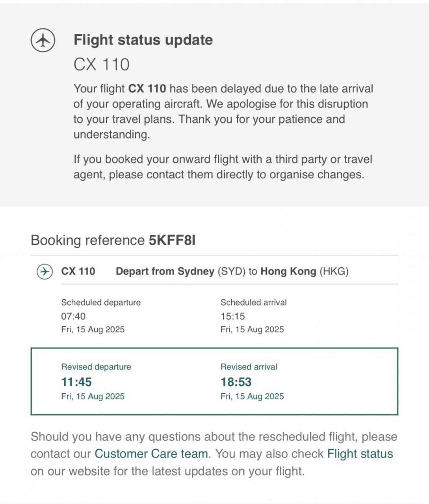
Task: Click the Hong Kong (HKG) destination text
Action: click(x=305, y=271)
